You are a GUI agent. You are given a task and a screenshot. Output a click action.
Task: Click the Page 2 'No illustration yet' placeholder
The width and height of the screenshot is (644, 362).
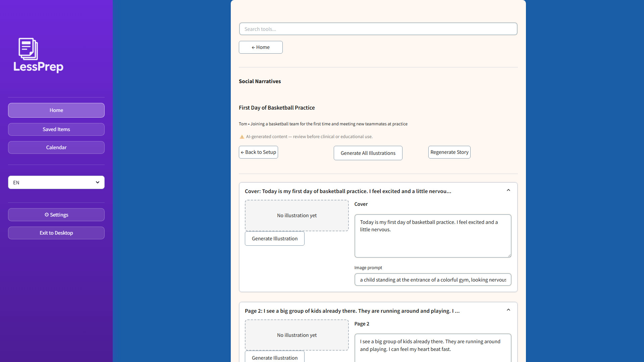(297, 335)
